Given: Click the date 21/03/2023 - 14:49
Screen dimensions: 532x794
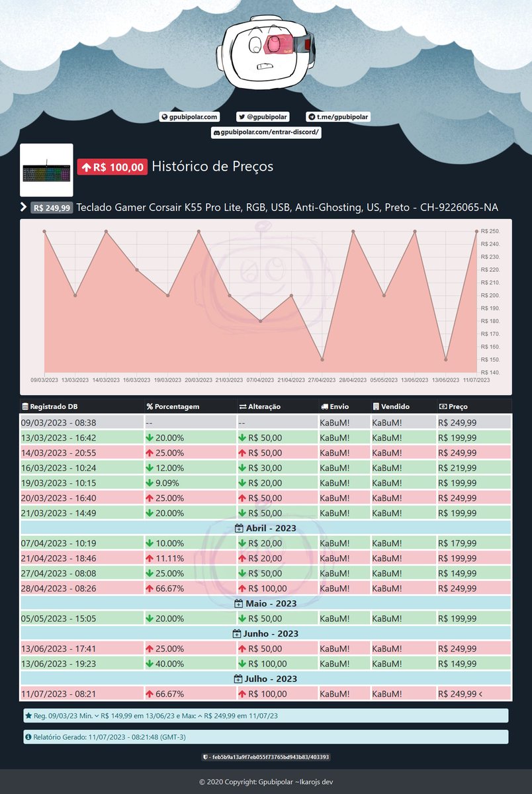Looking at the screenshot, I should click(x=59, y=513).
